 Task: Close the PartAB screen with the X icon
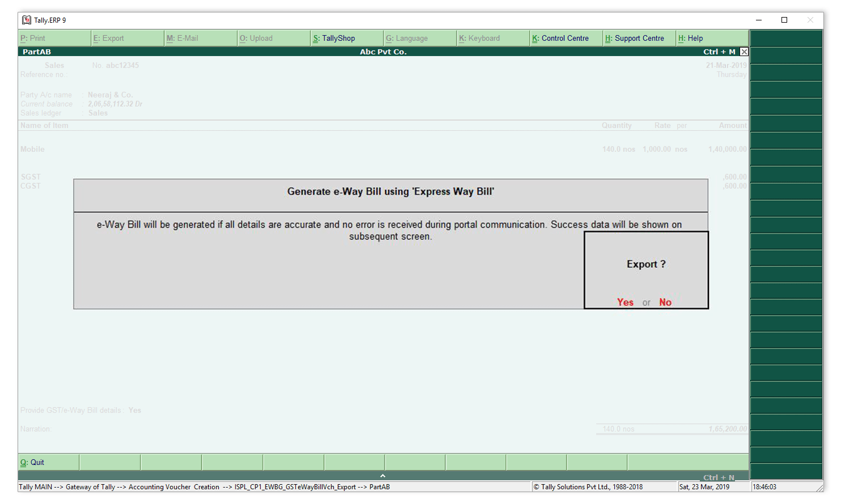(x=744, y=52)
